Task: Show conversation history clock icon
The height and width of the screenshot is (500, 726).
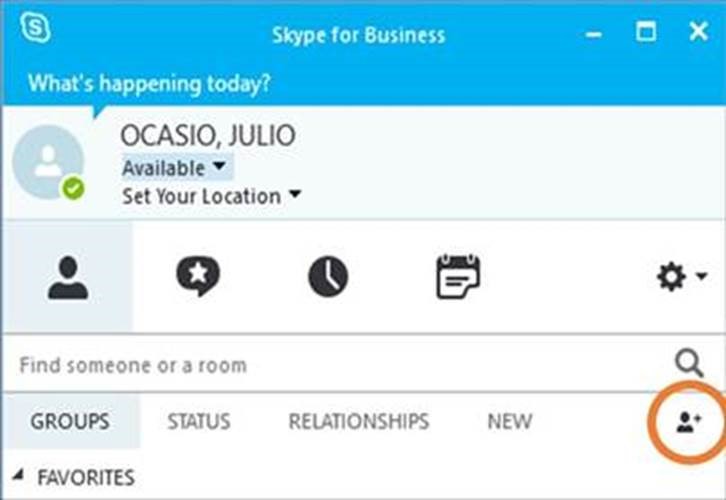Action: pyautogui.click(x=328, y=277)
